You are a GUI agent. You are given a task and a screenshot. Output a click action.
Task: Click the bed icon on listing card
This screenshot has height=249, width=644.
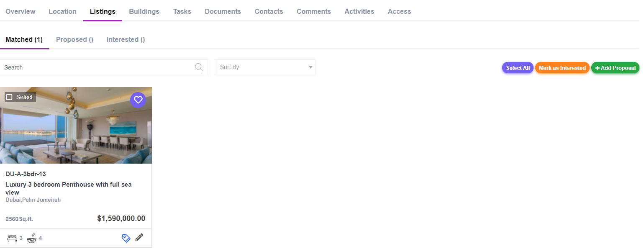coord(13,239)
